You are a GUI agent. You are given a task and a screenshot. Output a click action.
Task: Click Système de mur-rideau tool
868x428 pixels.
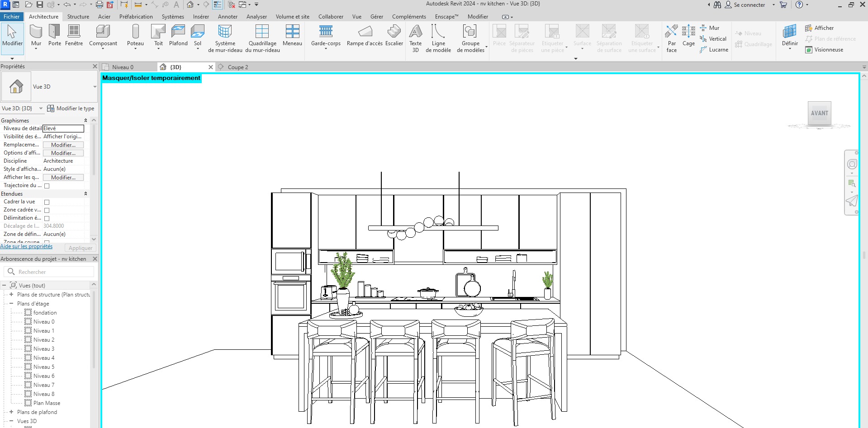point(225,39)
